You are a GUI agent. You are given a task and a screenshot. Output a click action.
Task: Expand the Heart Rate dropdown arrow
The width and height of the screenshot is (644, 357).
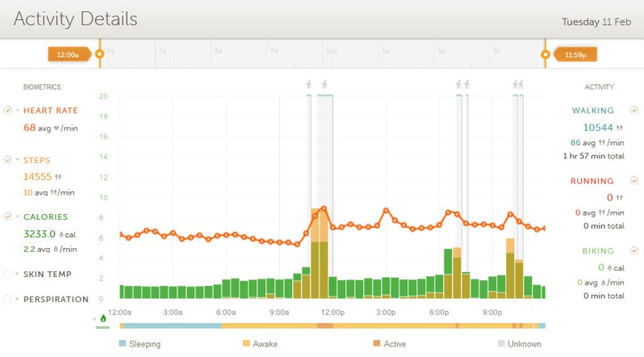point(17,111)
